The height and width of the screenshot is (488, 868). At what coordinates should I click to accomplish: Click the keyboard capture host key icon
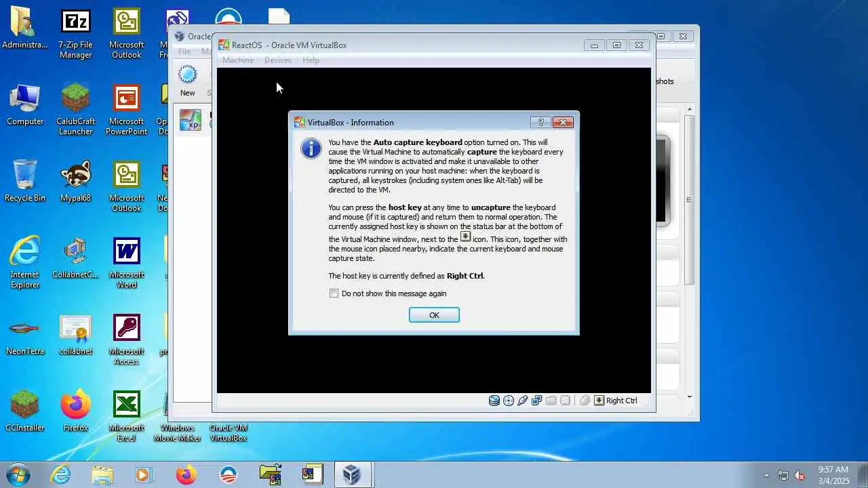599,401
